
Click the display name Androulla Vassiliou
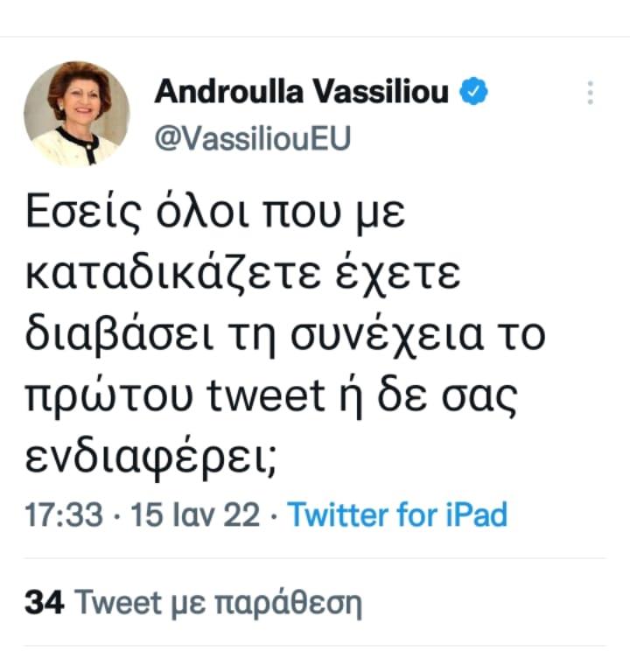(x=302, y=93)
